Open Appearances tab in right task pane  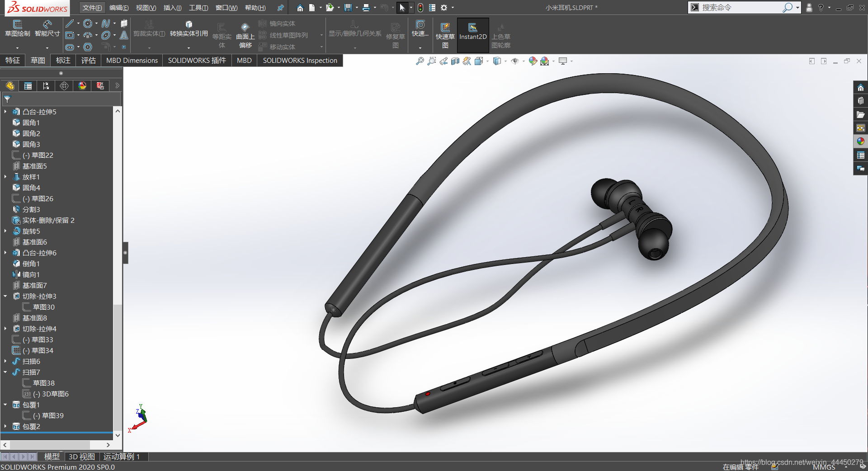(x=860, y=141)
